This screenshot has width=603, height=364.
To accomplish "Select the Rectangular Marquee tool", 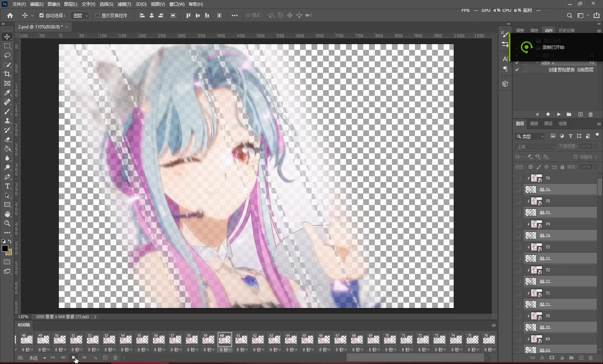I will [7, 46].
